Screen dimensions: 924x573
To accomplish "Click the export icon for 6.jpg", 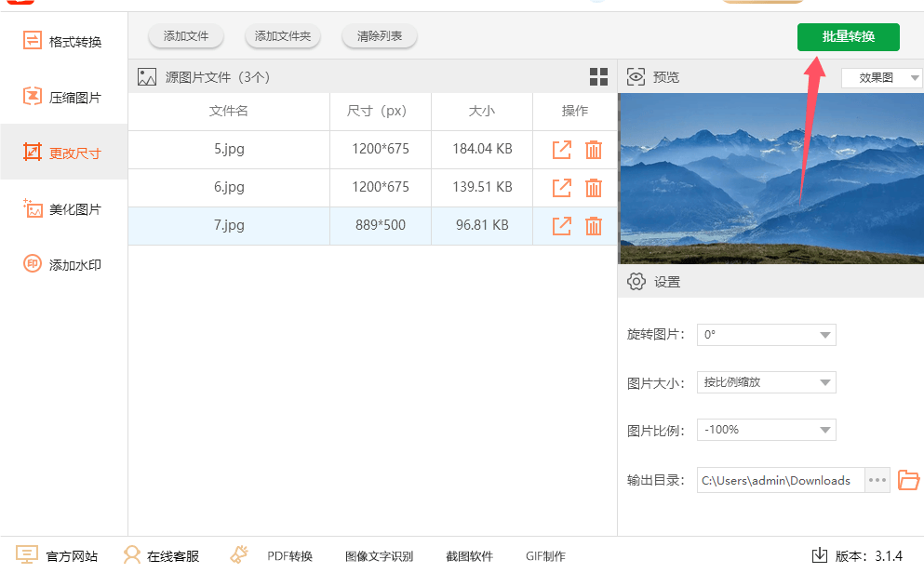I will 562,187.
